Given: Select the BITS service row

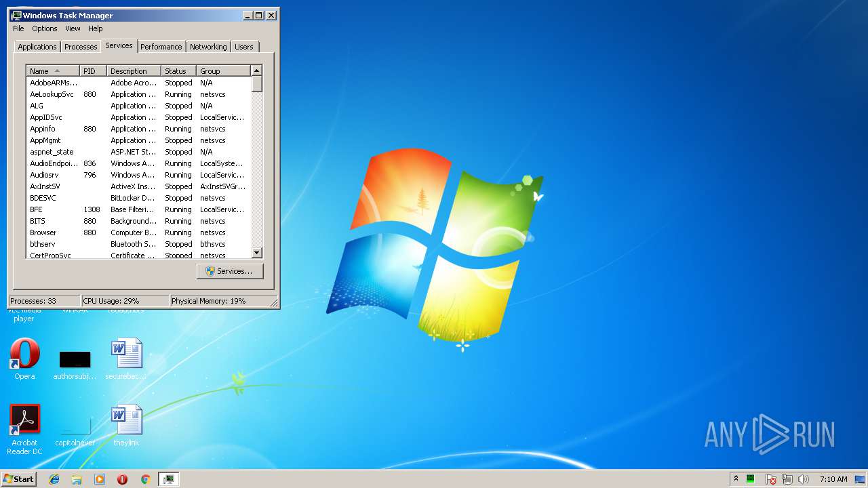Looking at the screenshot, I should point(138,221).
